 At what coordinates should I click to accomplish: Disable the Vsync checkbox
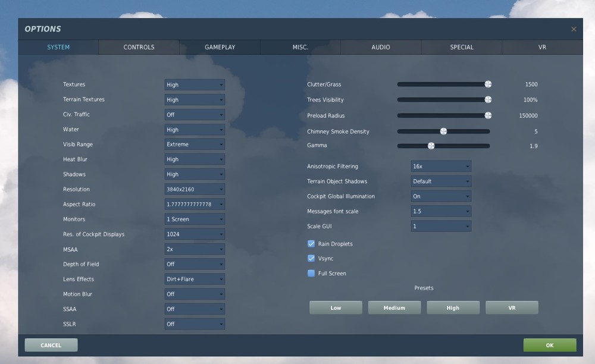click(x=311, y=258)
